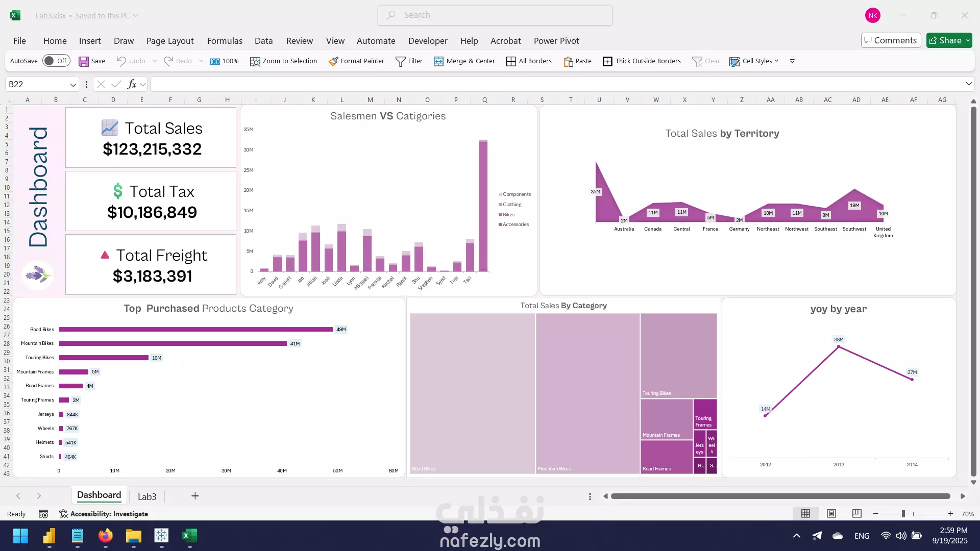Screen dimensions: 980x551
Task: Click the Name Box showing B22
Action: (38, 84)
